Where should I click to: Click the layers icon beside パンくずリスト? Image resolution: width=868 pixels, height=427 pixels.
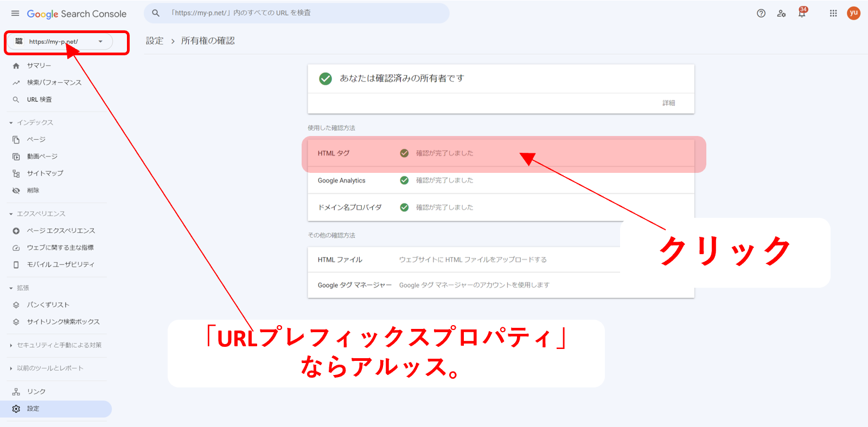[16, 305]
